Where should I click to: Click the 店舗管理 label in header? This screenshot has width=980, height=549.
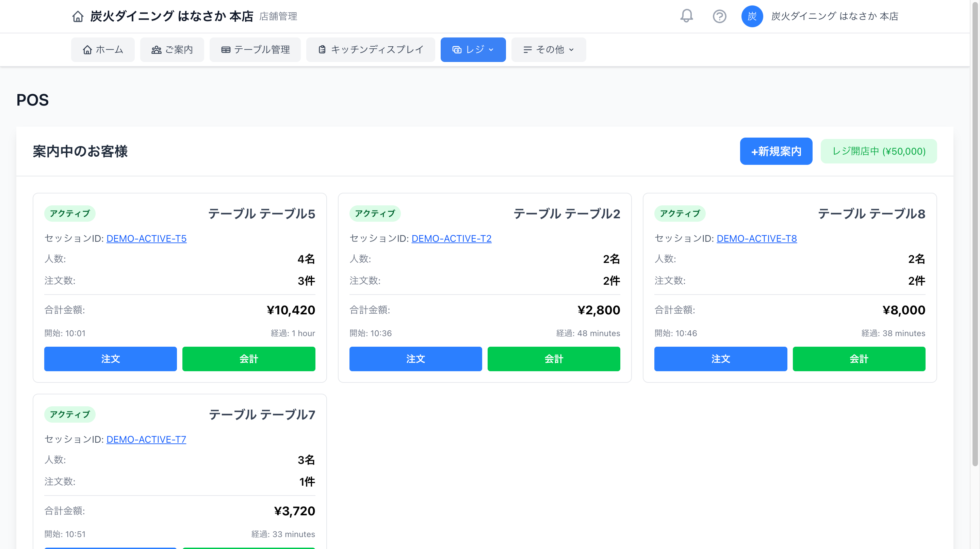click(278, 16)
